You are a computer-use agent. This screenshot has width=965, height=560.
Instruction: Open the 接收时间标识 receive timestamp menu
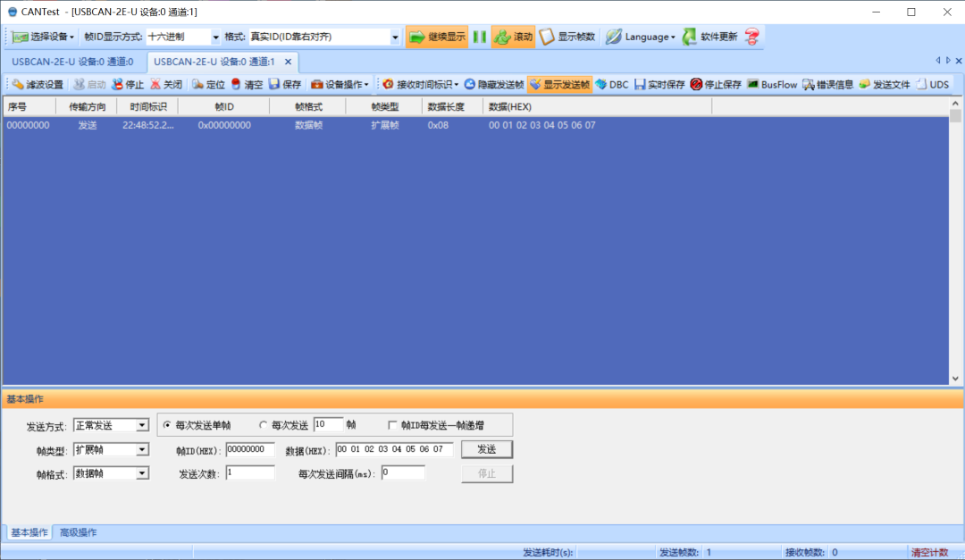pyautogui.click(x=420, y=84)
